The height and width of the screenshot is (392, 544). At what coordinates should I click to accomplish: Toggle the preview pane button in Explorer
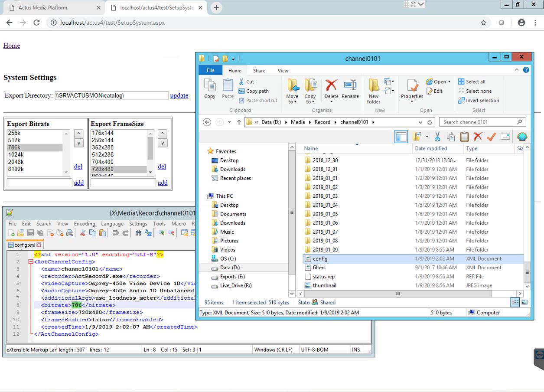coord(401,137)
